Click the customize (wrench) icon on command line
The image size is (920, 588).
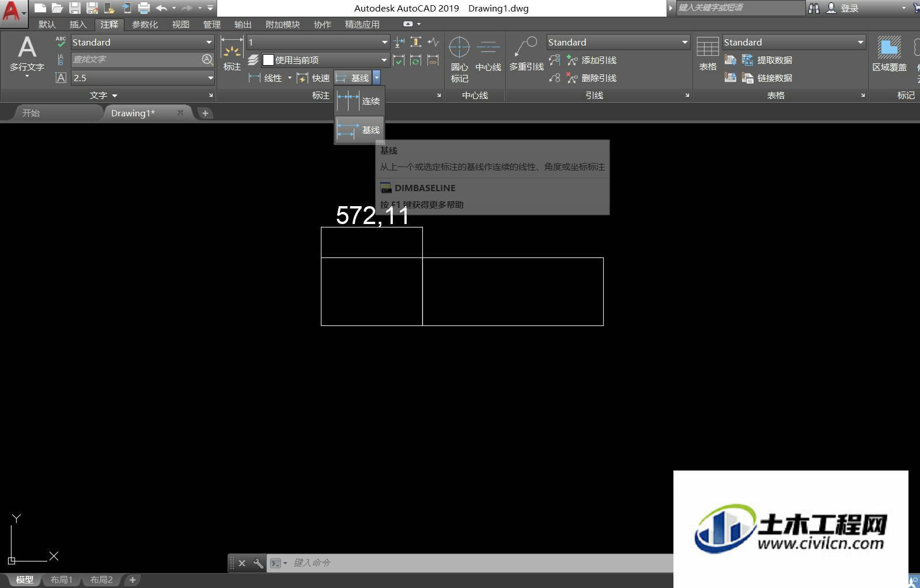[258, 563]
